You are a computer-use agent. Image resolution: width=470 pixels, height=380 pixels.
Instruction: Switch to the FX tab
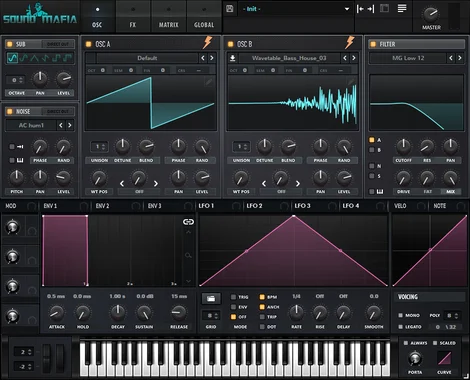point(133,17)
